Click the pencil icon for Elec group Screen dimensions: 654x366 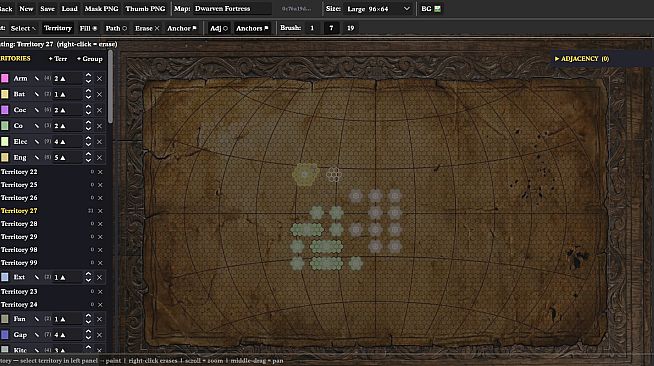pos(37,142)
